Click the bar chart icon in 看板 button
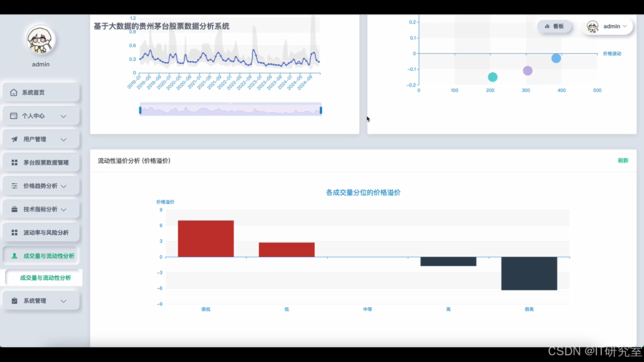The image size is (644, 362). (x=547, y=26)
